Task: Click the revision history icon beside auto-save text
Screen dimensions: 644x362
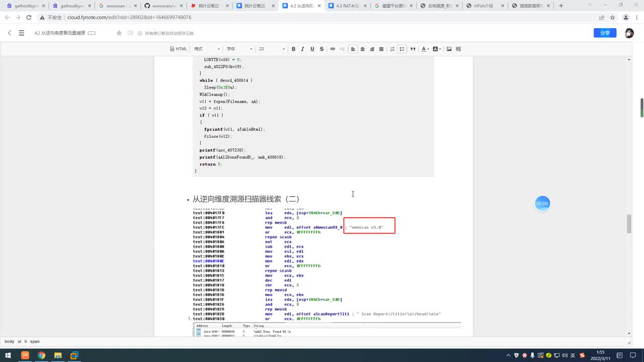Action: pyautogui.click(x=139, y=33)
